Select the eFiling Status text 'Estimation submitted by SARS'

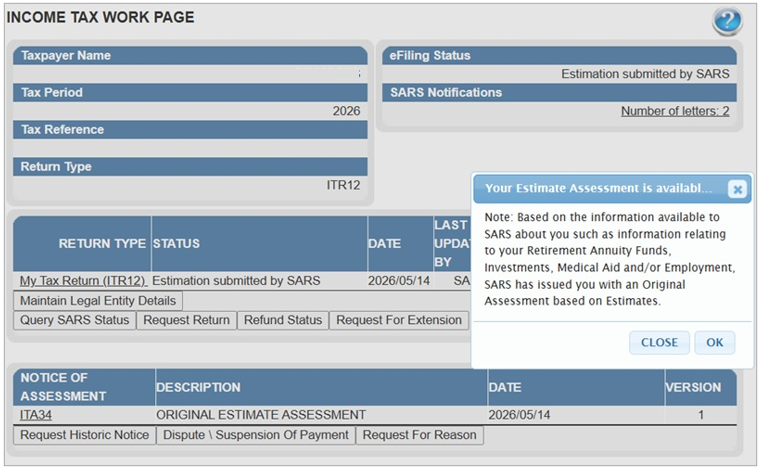click(645, 74)
